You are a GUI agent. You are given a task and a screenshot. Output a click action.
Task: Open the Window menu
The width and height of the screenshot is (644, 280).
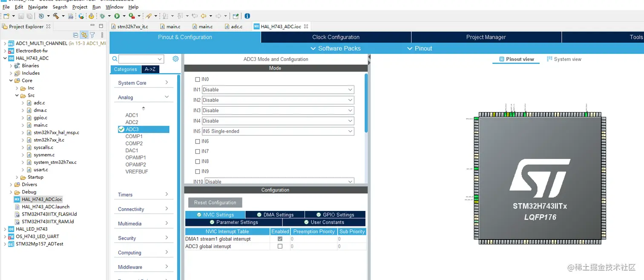[115, 7]
